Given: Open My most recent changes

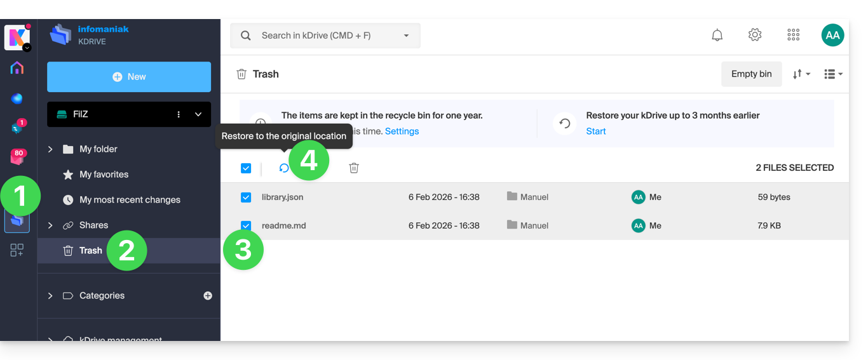Looking at the screenshot, I should (130, 200).
